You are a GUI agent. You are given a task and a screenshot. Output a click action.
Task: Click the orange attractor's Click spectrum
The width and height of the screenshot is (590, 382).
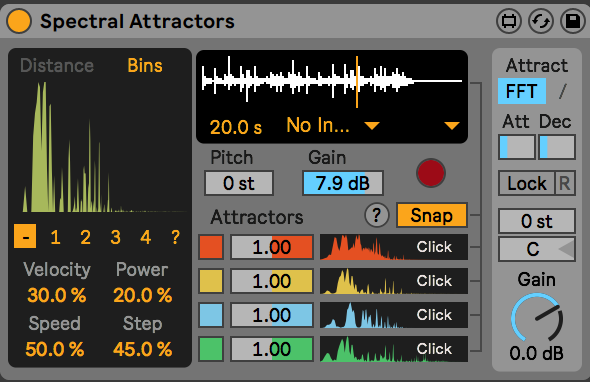coord(394,247)
